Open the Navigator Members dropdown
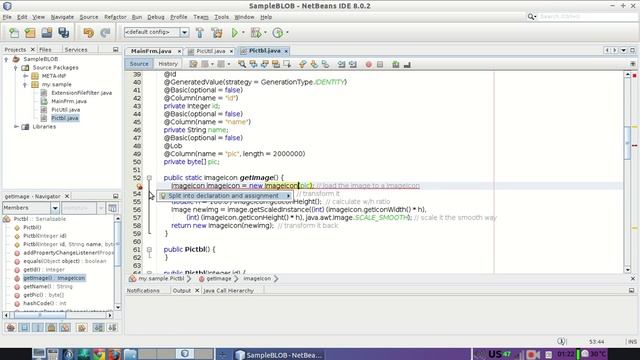This screenshot has width=640, height=360. point(55,208)
